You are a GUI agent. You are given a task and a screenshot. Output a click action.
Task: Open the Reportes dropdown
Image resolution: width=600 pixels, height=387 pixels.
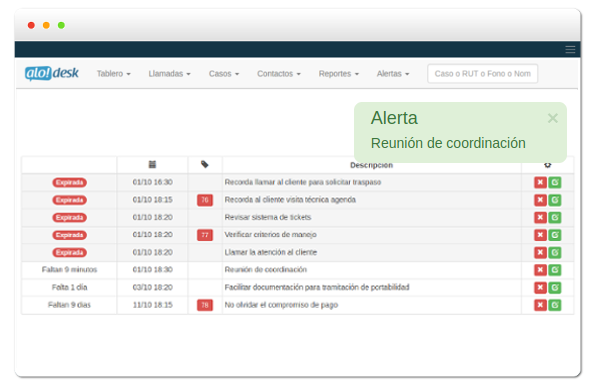[x=339, y=73]
